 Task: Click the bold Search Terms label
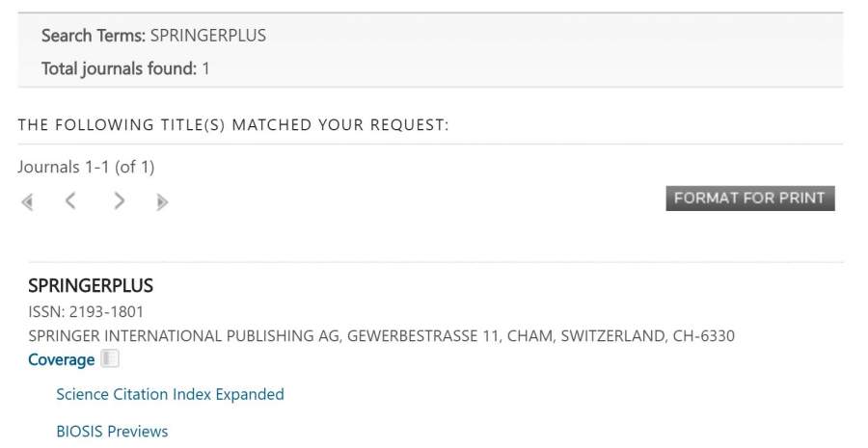click(94, 36)
